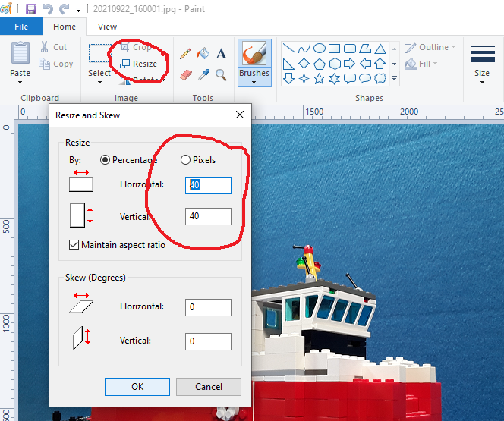This screenshot has width=504, height=421.
Task: Select the Eraser tool
Action: 185,74
